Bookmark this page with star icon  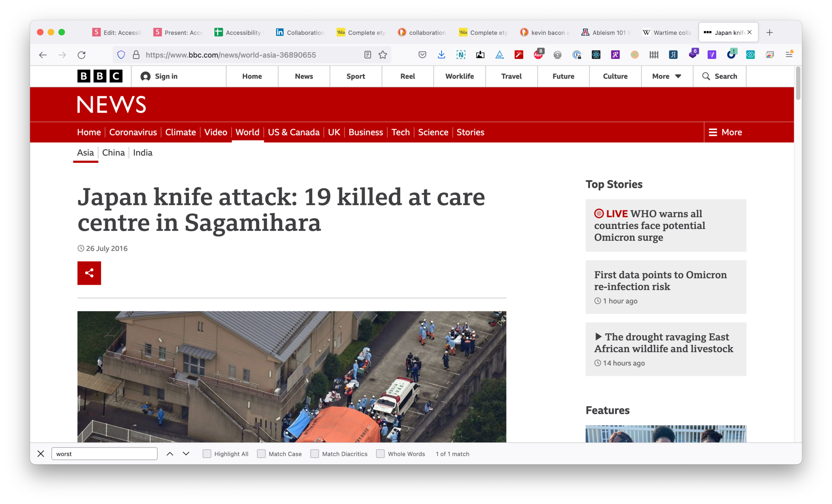383,55
